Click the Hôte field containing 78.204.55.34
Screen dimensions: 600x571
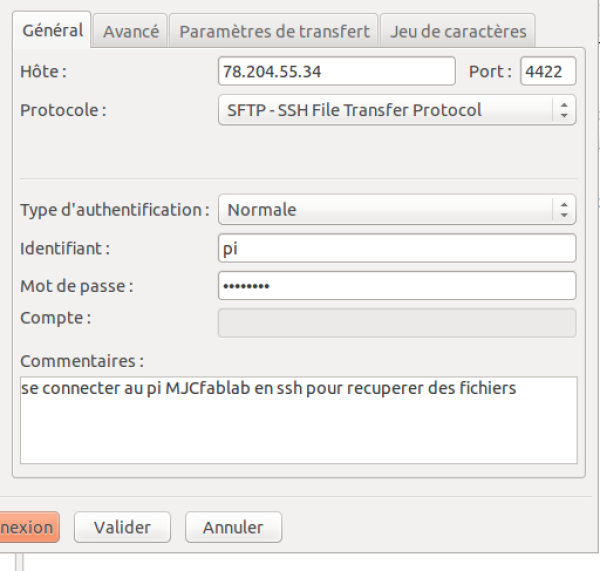click(337, 72)
